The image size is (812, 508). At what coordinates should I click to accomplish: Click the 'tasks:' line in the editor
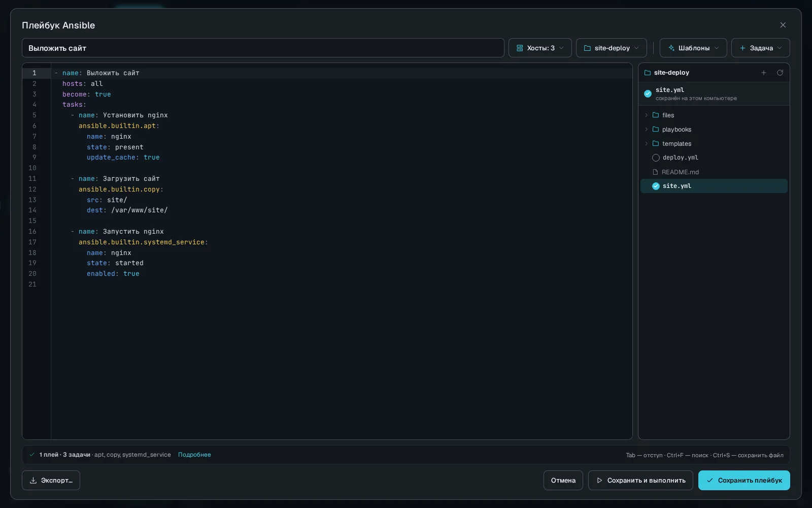75,105
